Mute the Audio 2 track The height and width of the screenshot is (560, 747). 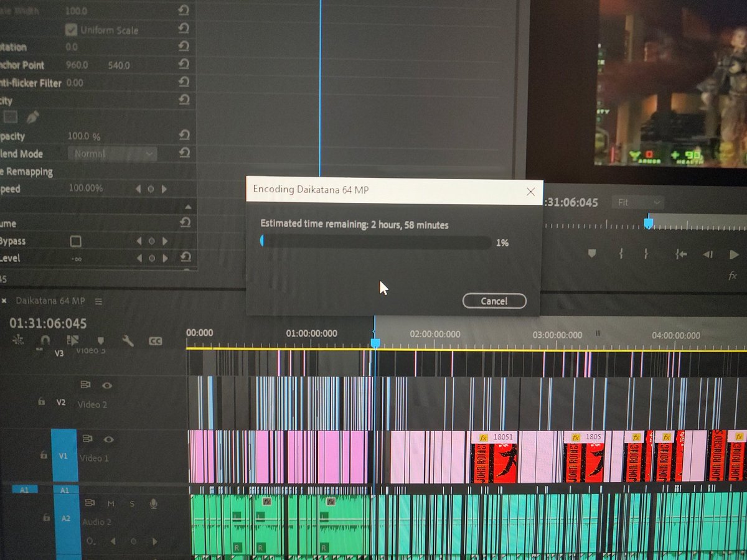111,503
